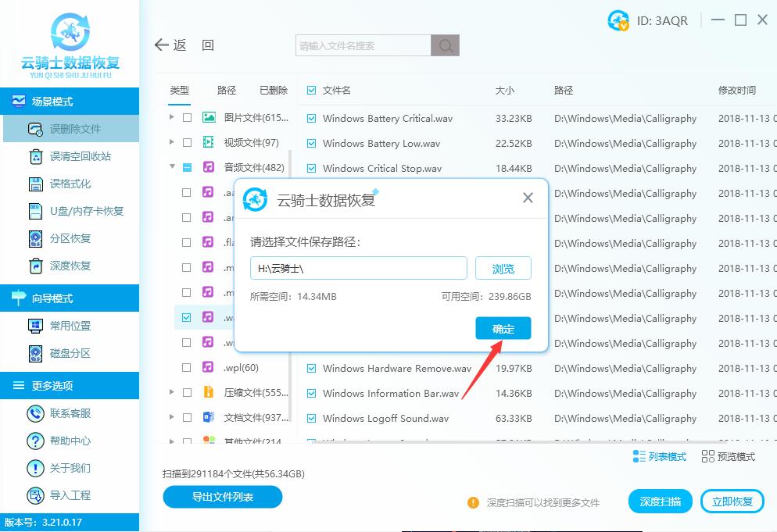Confirm with the 确定 button
This screenshot has width=777, height=532.
pos(503,328)
